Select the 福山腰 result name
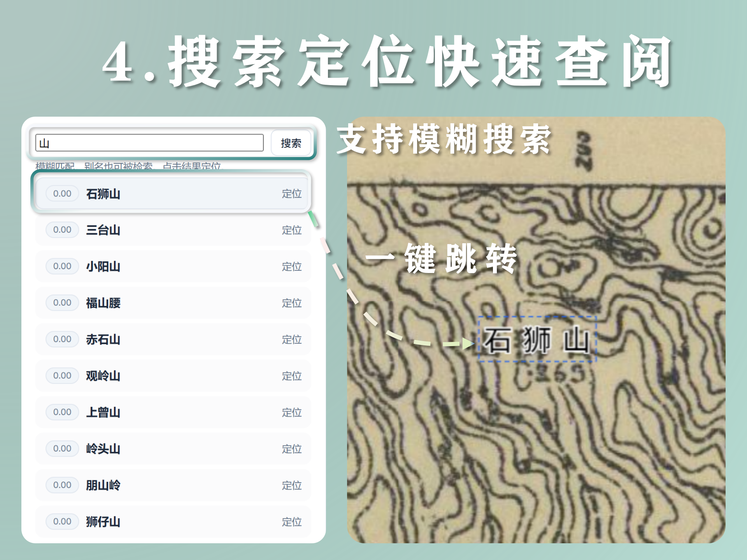The image size is (747, 560). [103, 303]
